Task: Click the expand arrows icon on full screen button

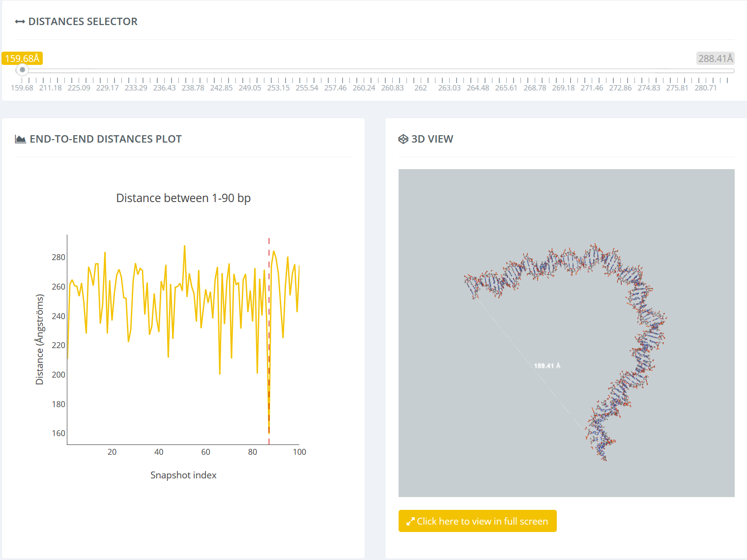Action: pyautogui.click(x=410, y=522)
